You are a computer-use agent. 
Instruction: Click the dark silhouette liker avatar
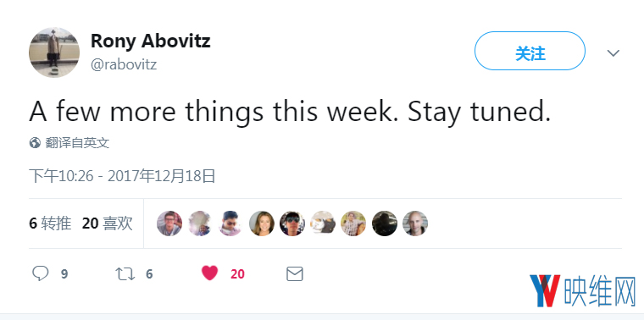tap(385, 223)
